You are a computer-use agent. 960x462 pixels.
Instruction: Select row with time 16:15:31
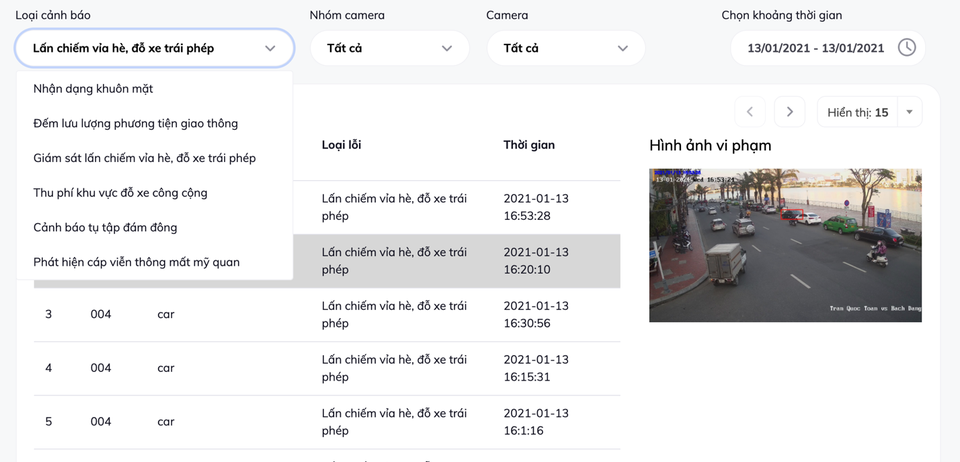327,368
